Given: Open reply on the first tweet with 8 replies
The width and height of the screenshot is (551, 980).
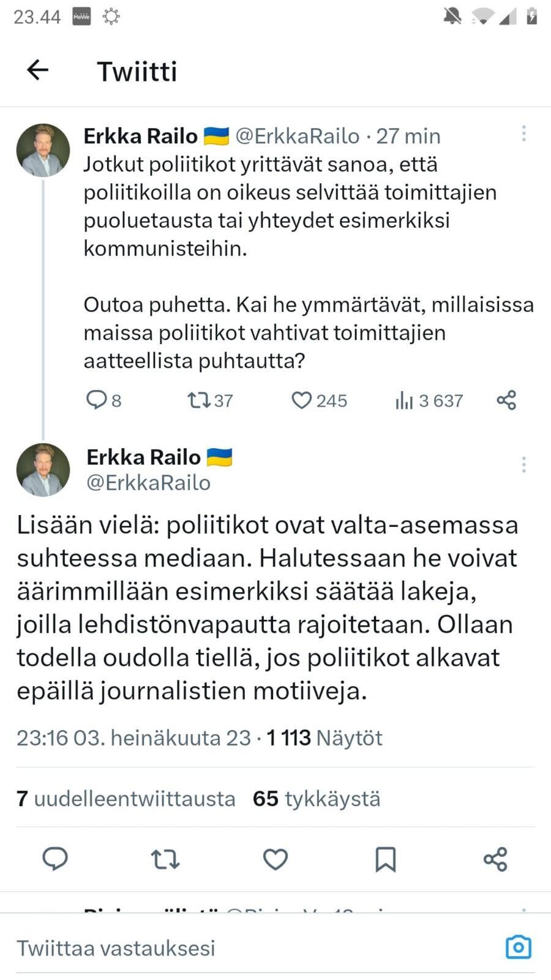Looking at the screenshot, I should point(97,400).
